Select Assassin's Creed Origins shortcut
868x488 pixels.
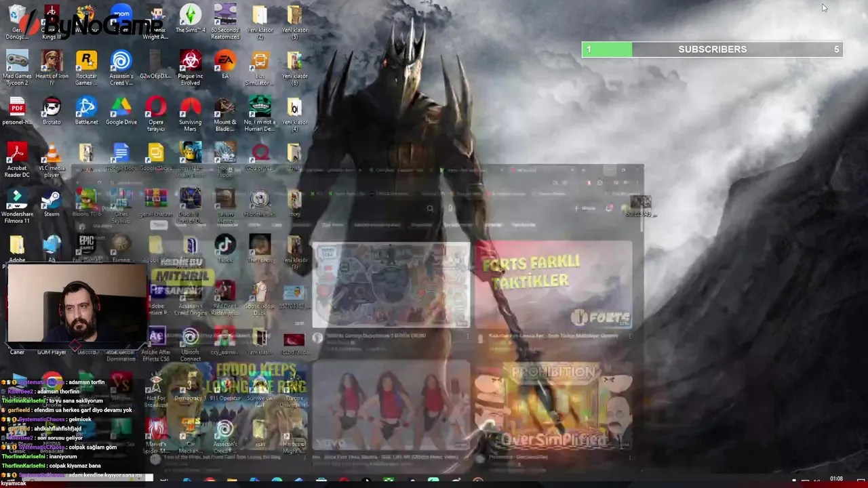pyautogui.click(x=191, y=298)
